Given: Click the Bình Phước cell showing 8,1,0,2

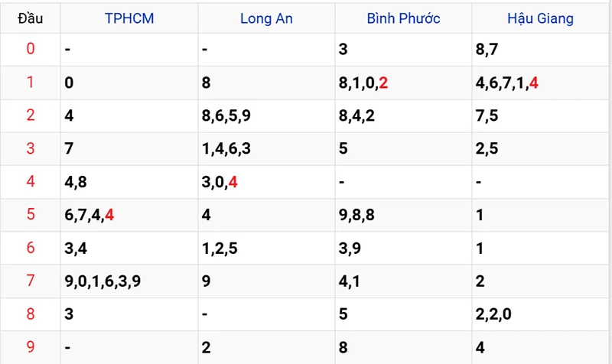Looking at the screenshot, I should point(363,83).
